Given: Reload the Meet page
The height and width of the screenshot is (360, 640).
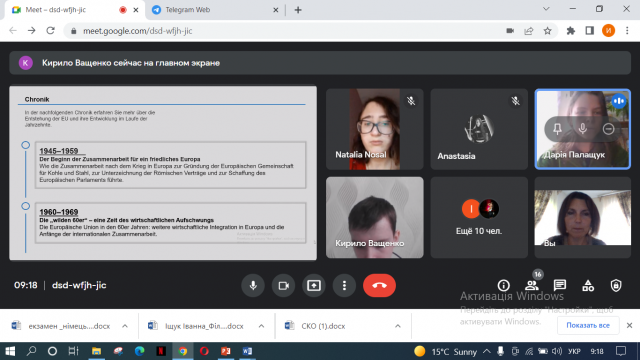Looking at the screenshot, I should click(x=50, y=31).
